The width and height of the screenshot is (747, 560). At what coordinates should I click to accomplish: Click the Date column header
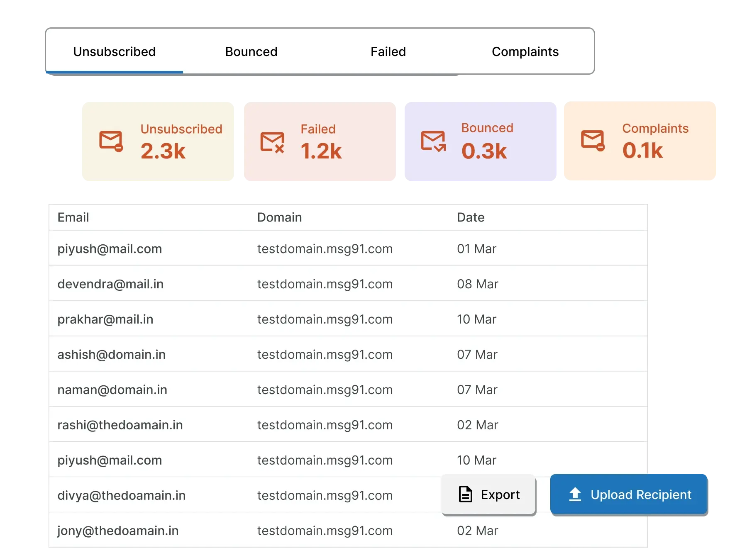coord(471,217)
